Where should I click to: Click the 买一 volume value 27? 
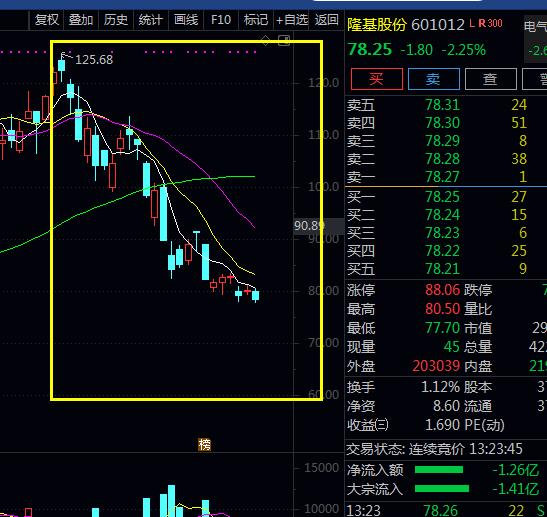(519, 197)
